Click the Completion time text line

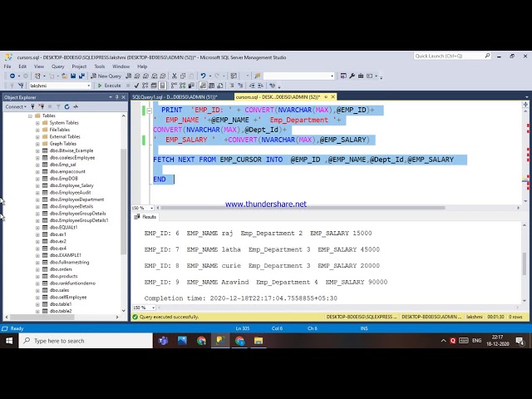click(x=240, y=298)
